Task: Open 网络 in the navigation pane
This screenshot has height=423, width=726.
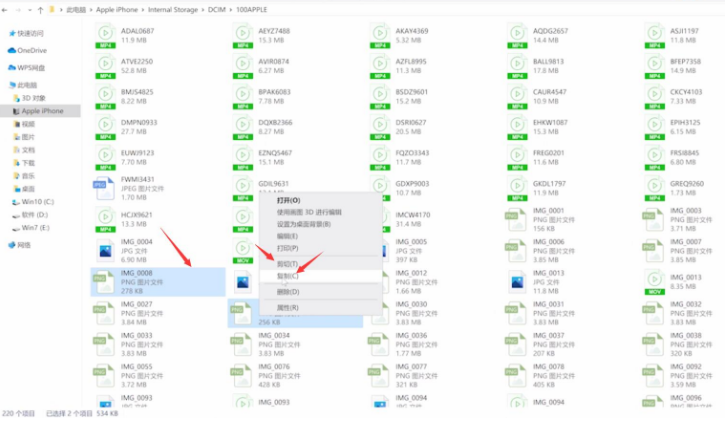Action: click(26, 244)
